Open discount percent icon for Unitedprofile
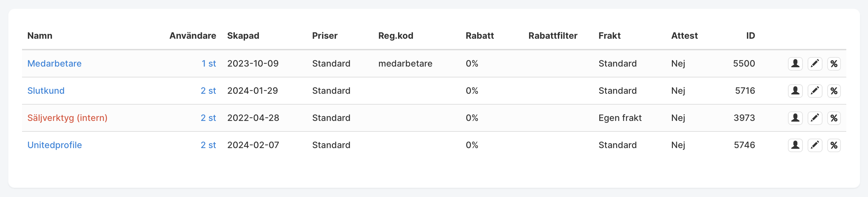 pyautogui.click(x=834, y=145)
